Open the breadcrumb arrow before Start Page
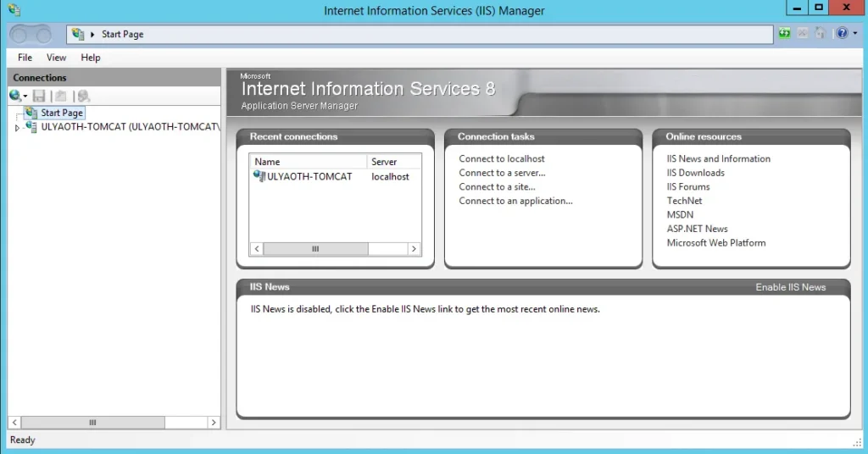868x454 pixels. point(92,35)
